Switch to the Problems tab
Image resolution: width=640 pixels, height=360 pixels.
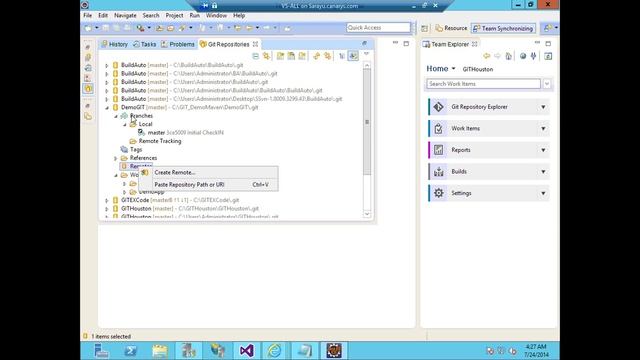click(x=178, y=44)
